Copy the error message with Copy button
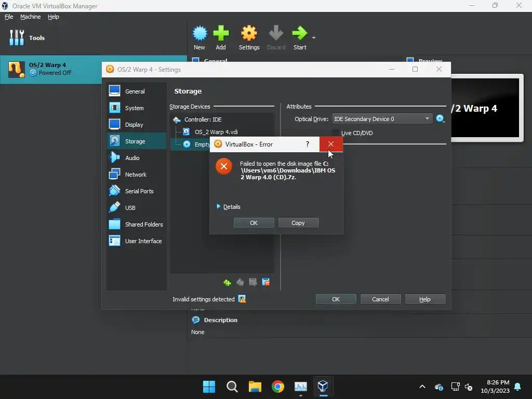The image size is (532, 399). [298, 223]
